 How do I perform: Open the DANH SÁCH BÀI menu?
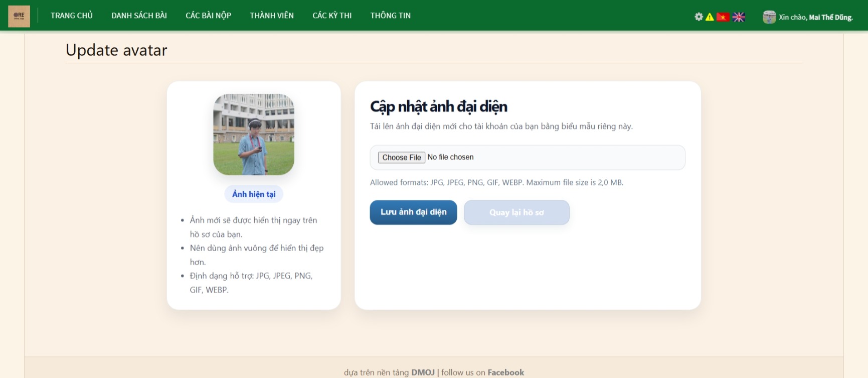click(x=139, y=16)
